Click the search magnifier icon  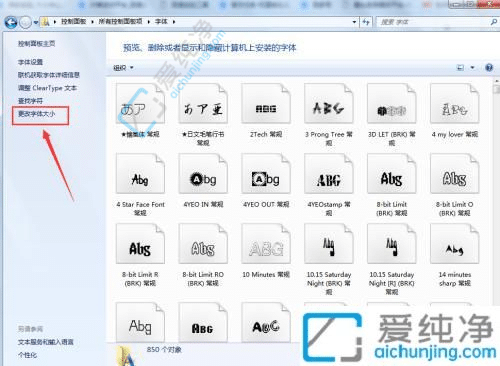coord(494,22)
